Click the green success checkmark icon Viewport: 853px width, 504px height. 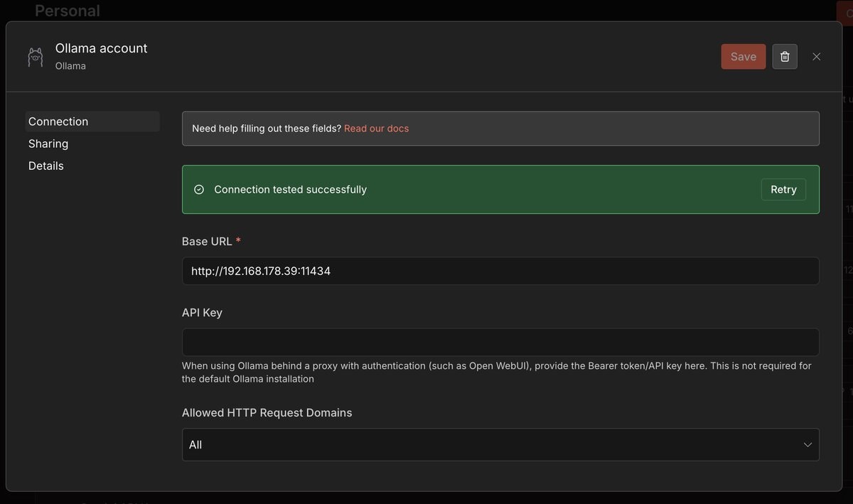(x=199, y=190)
